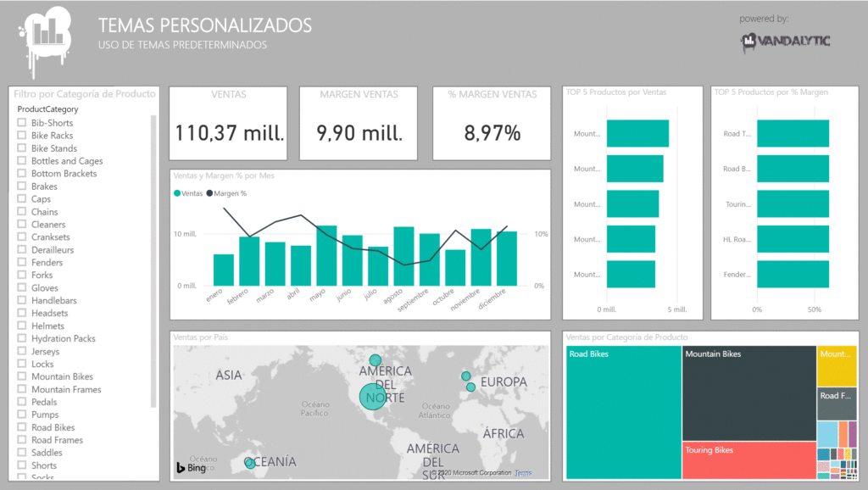Select the Touring Bikes treemap tile

pos(749,460)
